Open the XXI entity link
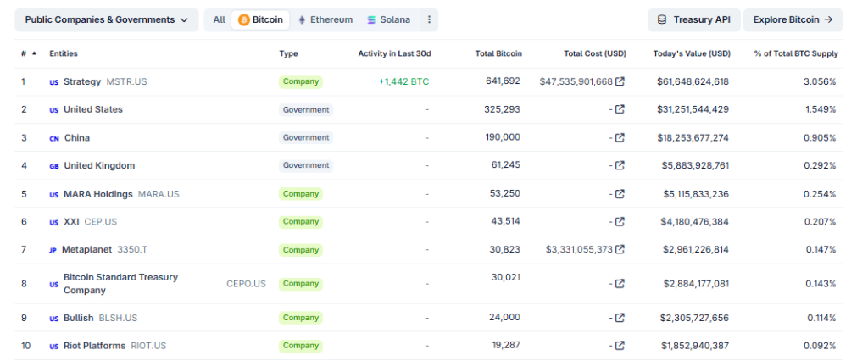This screenshot has width=868, height=361. click(71, 221)
